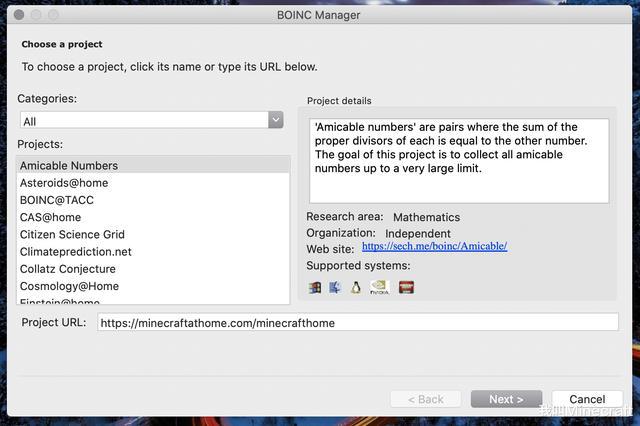640x426 pixels.
Task: Click the Cancel button
Action: point(587,399)
